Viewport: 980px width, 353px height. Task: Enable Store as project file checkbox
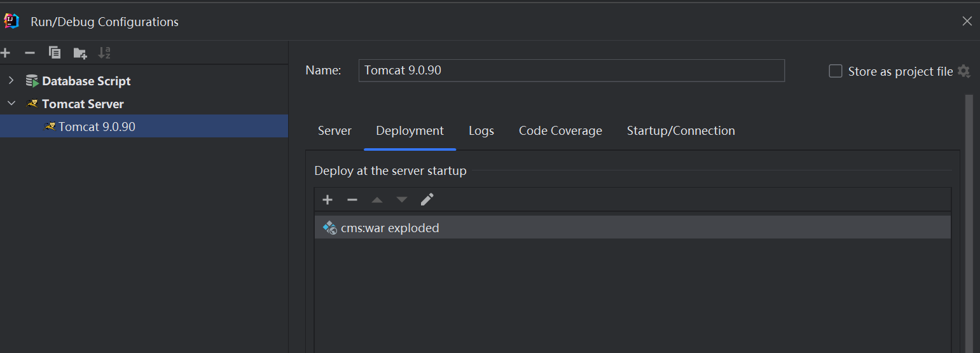[x=836, y=71]
